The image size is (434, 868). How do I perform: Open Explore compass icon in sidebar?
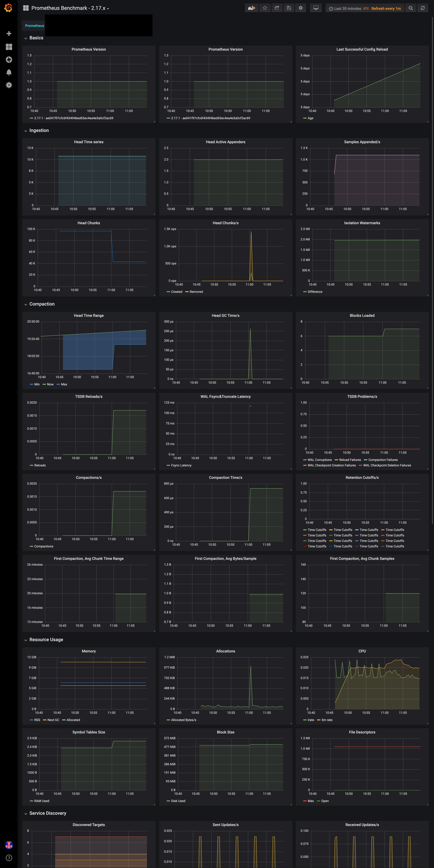point(9,60)
